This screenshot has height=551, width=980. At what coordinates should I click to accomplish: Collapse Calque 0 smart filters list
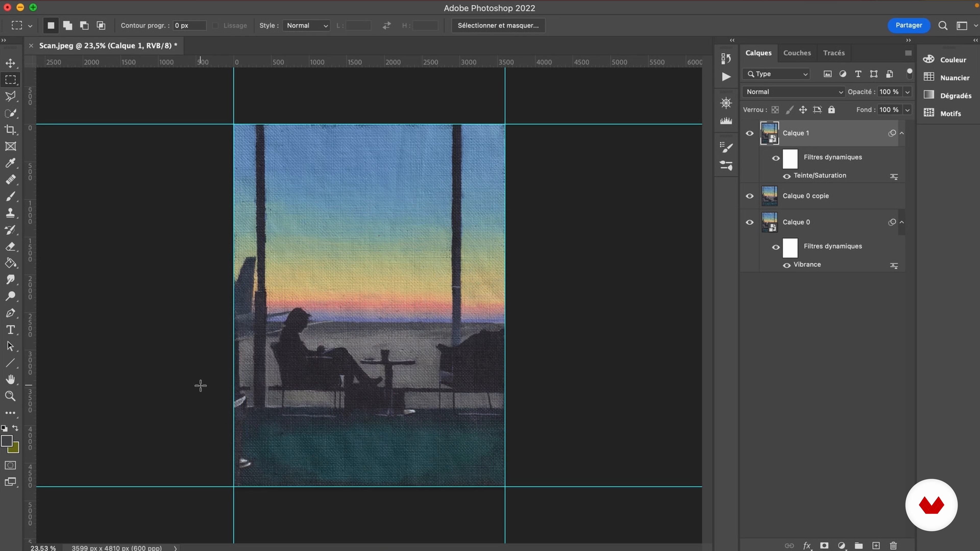pos(902,222)
